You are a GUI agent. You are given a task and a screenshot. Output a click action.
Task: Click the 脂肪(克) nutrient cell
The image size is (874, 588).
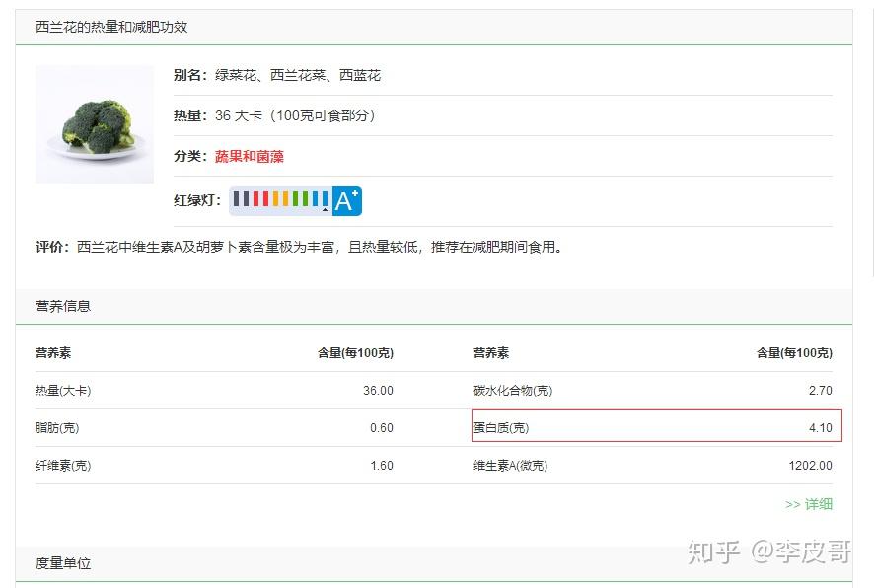click(x=57, y=428)
